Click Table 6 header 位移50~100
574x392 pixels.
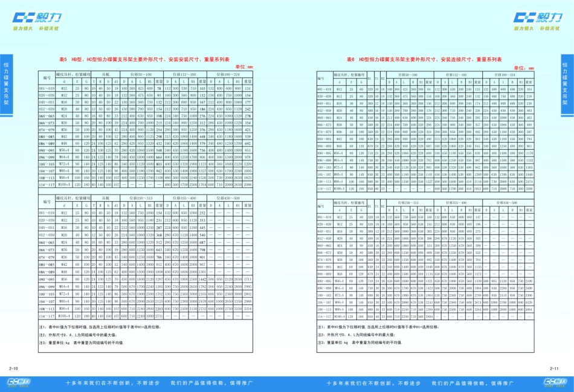pyautogui.click(x=407, y=75)
